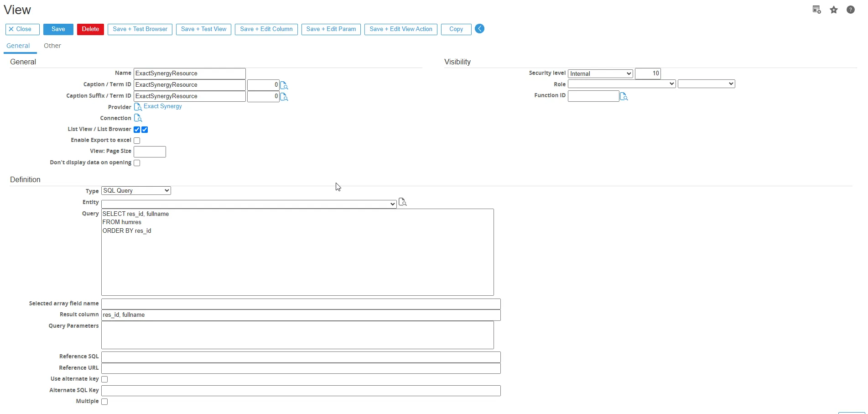
Task: Expand the Type SQL Query dropdown
Action: [x=136, y=191]
